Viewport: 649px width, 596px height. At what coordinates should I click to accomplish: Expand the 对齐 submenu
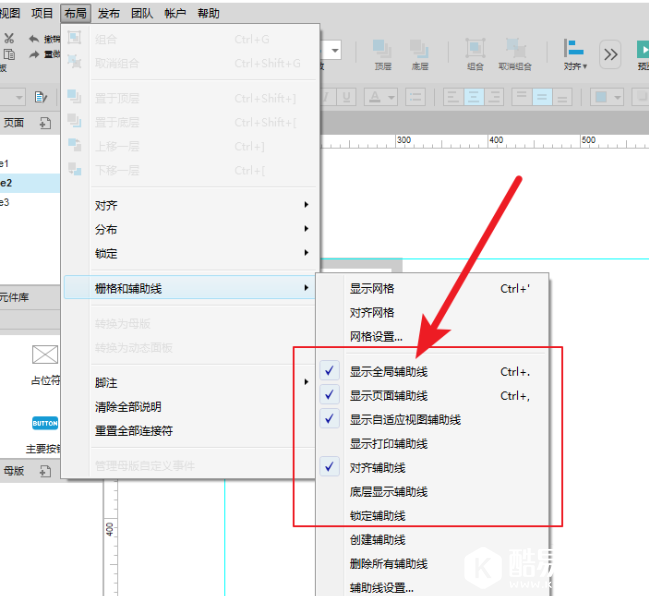190,205
